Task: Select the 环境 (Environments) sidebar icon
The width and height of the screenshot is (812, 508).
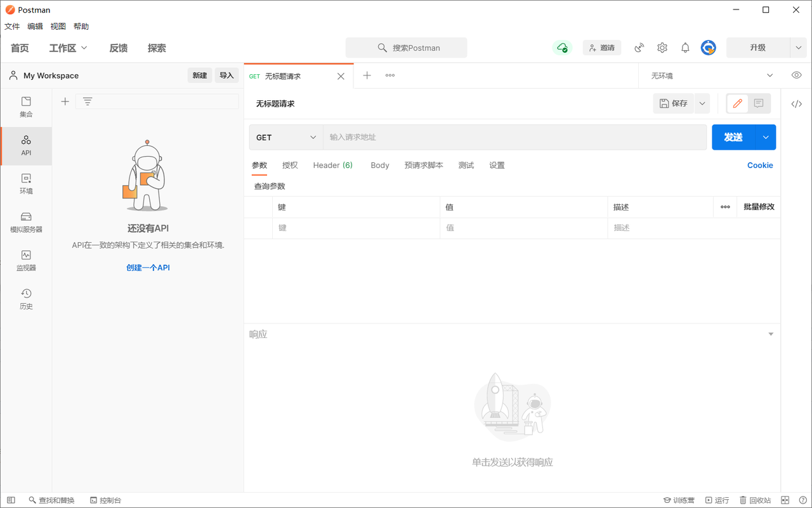Action: pyautogui.click(x=26, y=184)
